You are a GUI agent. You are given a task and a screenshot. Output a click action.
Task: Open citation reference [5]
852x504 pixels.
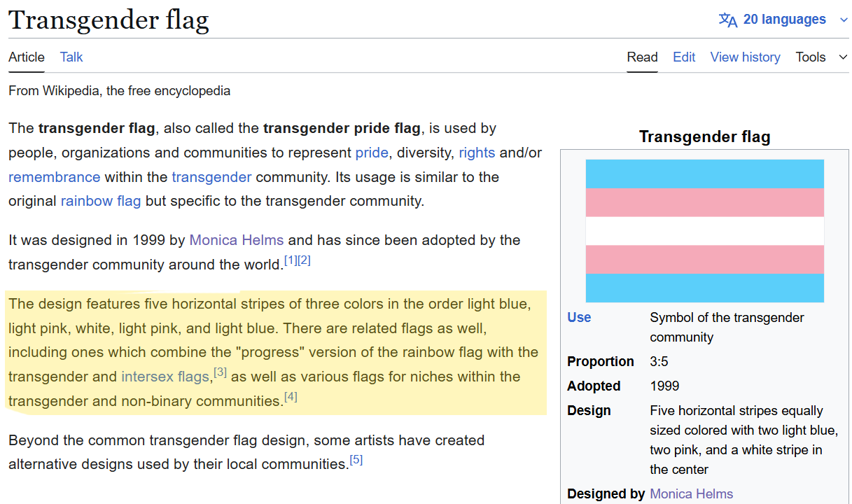pyautogui.click(x=356, y=460)
